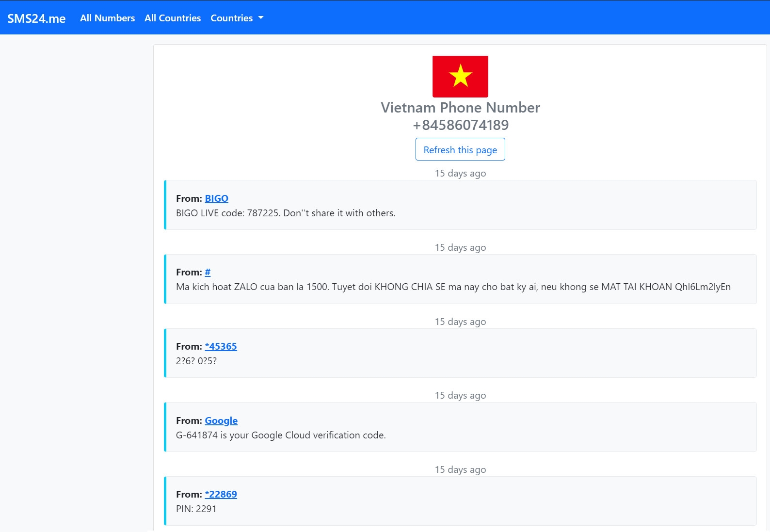Open the *22869 sender link
Viewport: 770px width, 532px height.
point(221,494)
